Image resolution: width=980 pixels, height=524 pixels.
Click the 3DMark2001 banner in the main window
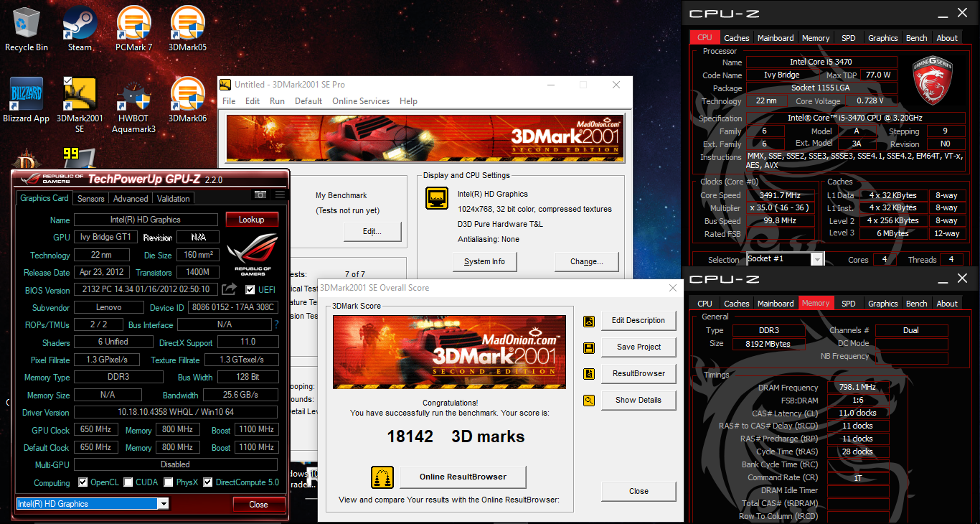[425, 138]
